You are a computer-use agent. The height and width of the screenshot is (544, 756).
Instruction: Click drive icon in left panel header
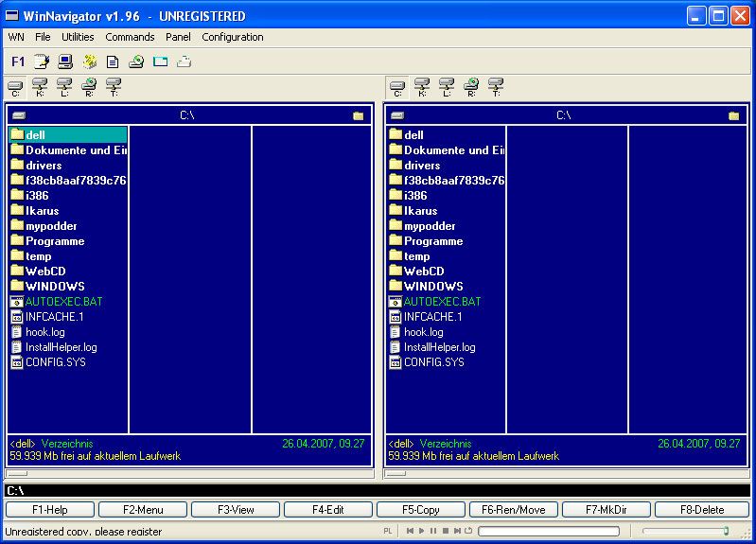point(19,115)
